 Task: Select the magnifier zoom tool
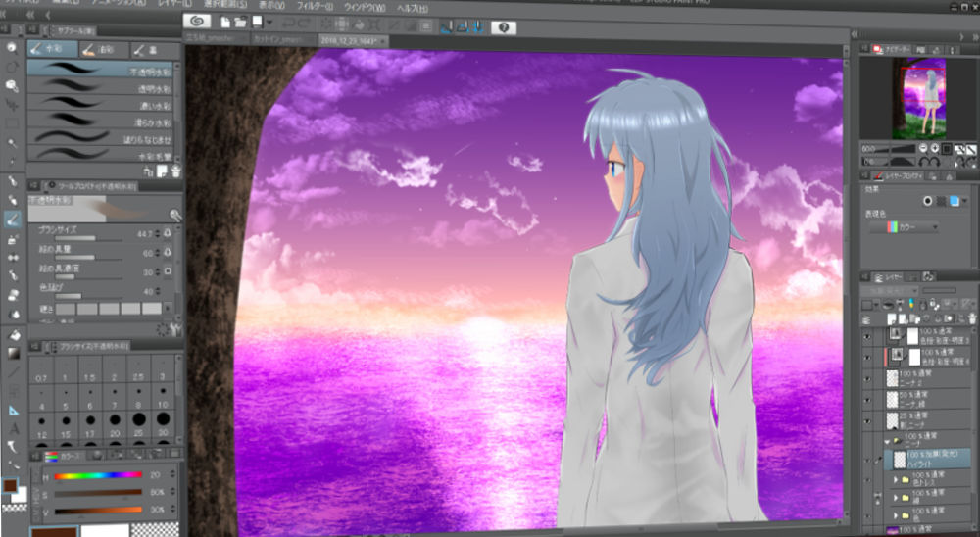point(13,85)
